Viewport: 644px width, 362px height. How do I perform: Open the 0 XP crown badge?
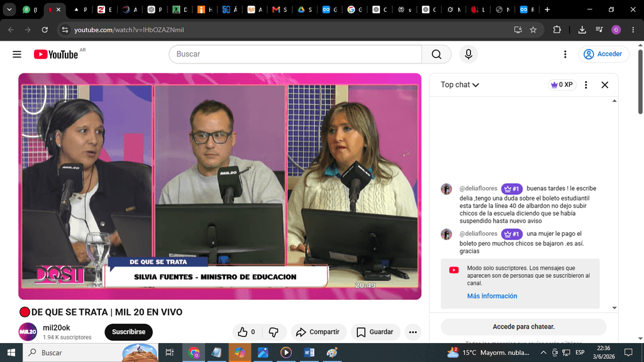(562, 85)
